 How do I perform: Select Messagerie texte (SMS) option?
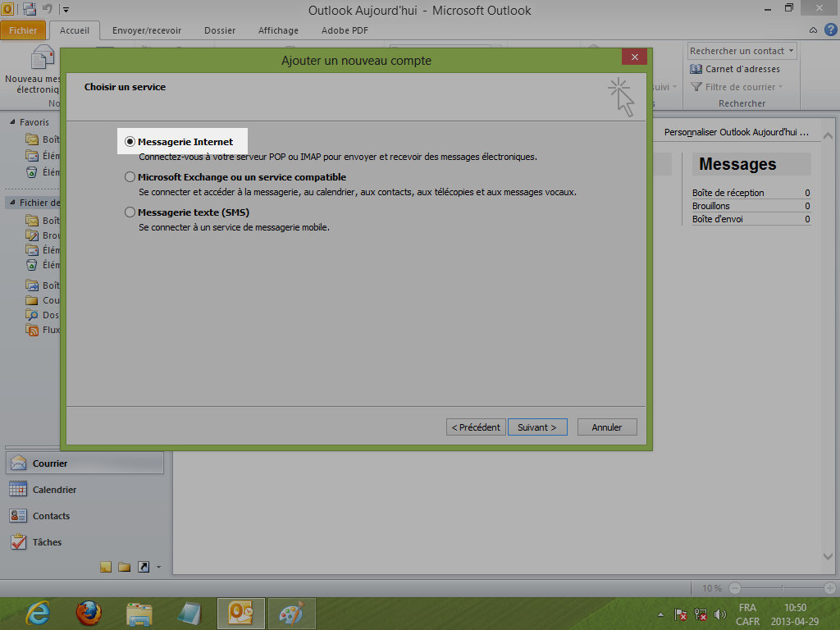pyautogui.click(x=130, y=212)
